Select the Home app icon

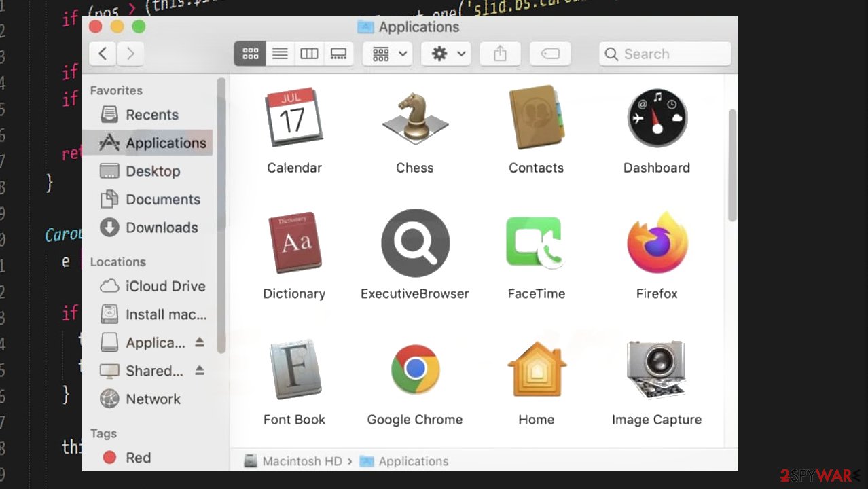point(537,369)
